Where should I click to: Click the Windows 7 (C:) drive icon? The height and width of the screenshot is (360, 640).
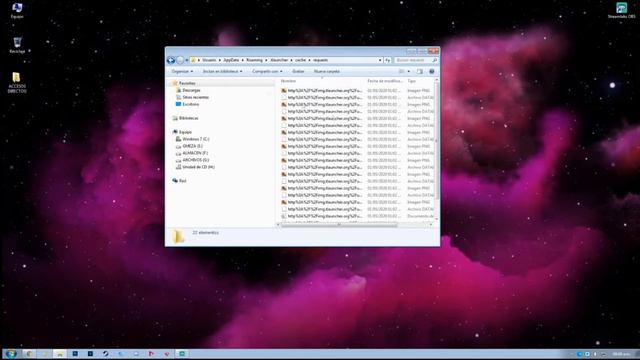178,139
